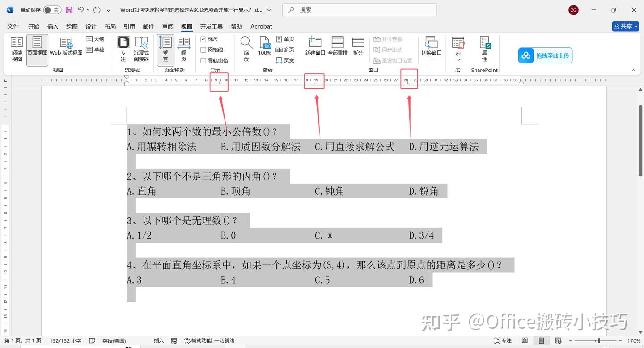Select the 垂直 page movement mode
This screenshot has width=644, height=348.
point(165,49)
